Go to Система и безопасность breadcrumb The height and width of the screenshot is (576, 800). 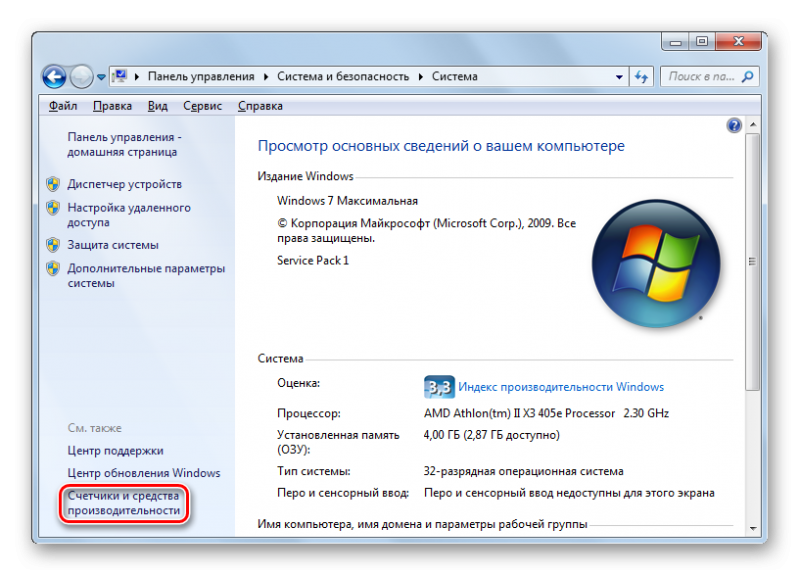(x=343, y=77)
